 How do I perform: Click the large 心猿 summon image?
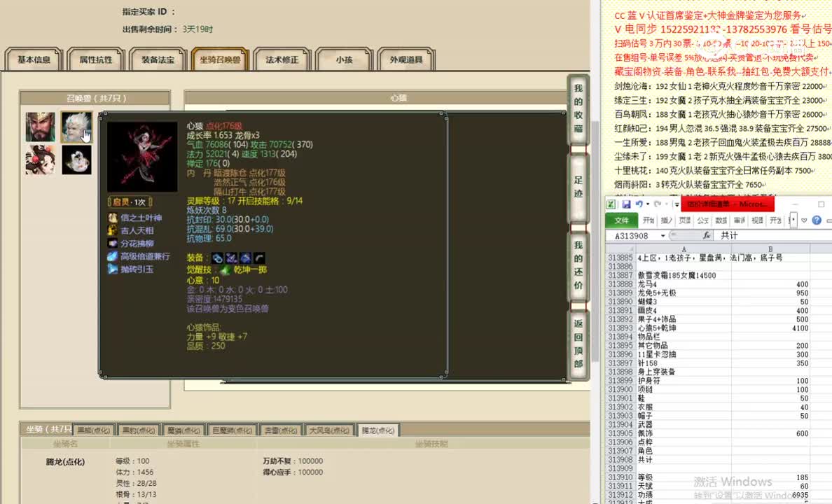142,157
